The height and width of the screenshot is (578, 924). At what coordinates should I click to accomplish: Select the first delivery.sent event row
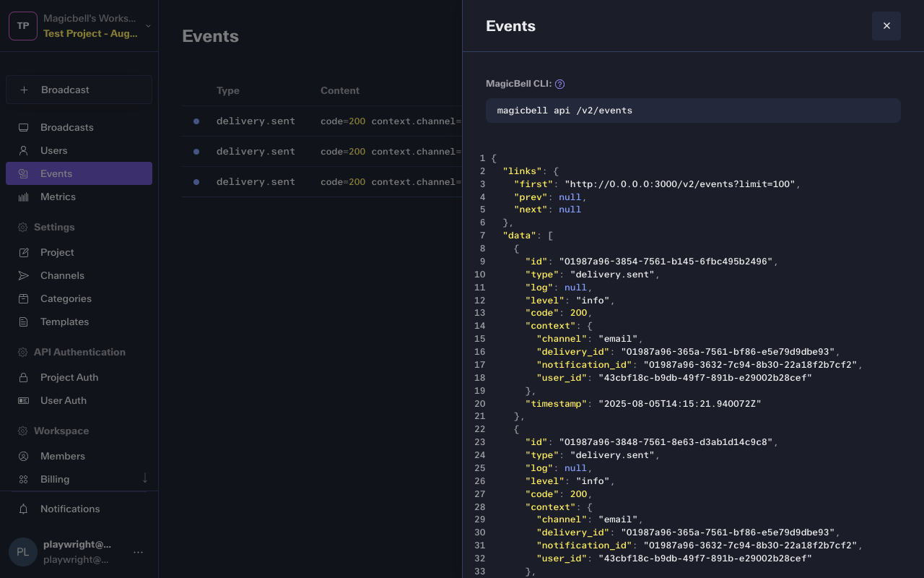coord(322,121)
